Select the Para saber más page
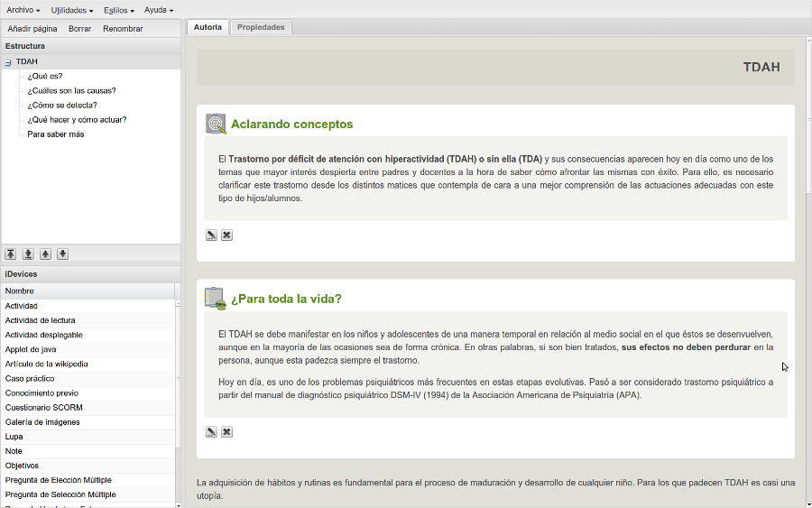The width and height of the screenshot is (812, 508). [x=55, y=134]
